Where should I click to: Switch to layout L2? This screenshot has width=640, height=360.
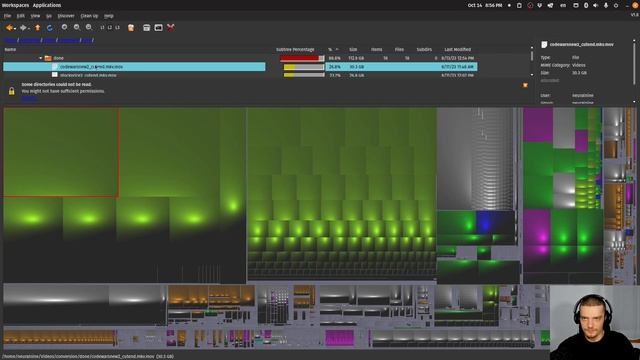(x=110, y=28)
